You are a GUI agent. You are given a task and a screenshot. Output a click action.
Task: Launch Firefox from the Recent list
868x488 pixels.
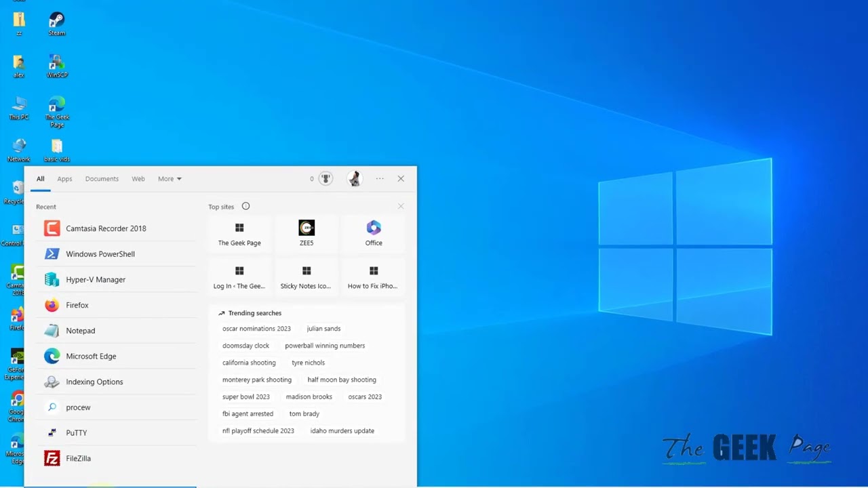(x=117, y=305)
